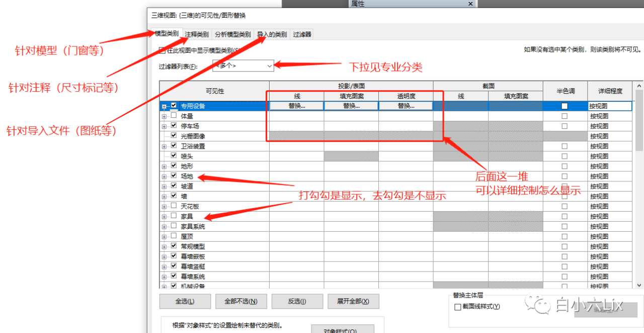
Task: Switch to the 导入的类别 tab
Action: click(271, 34)
